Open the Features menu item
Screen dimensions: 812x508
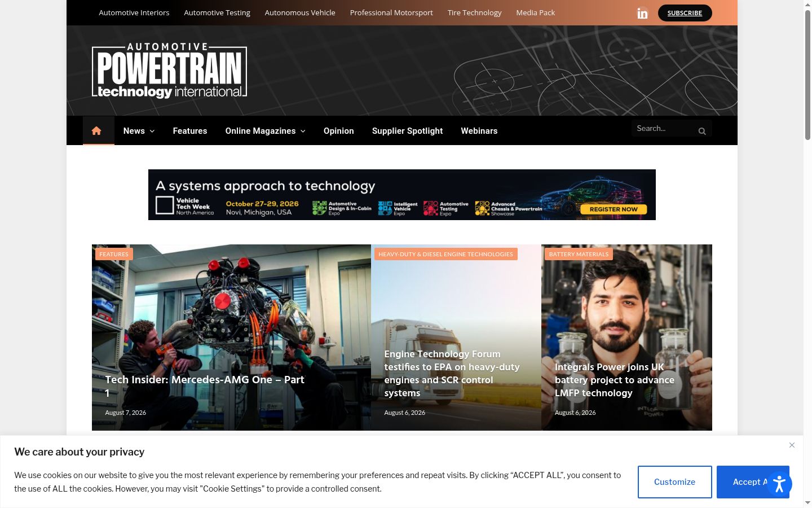(190, 131)
